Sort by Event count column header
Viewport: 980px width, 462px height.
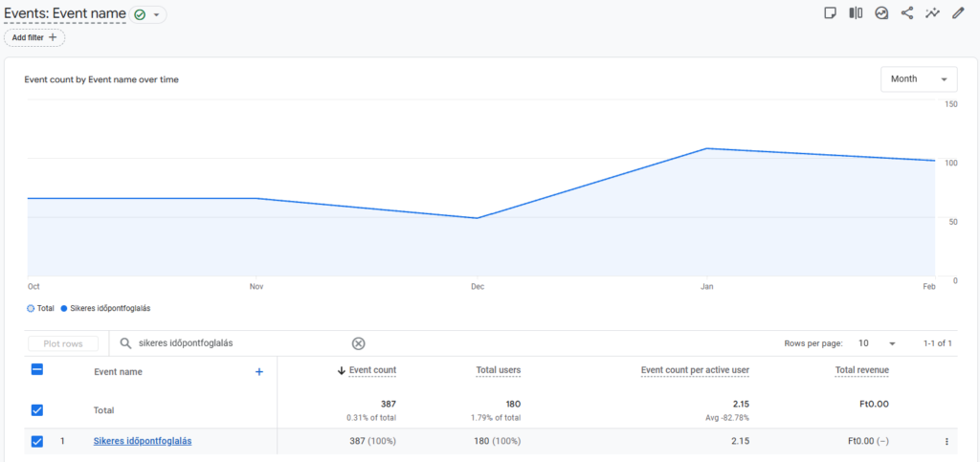tap(371, 370)
